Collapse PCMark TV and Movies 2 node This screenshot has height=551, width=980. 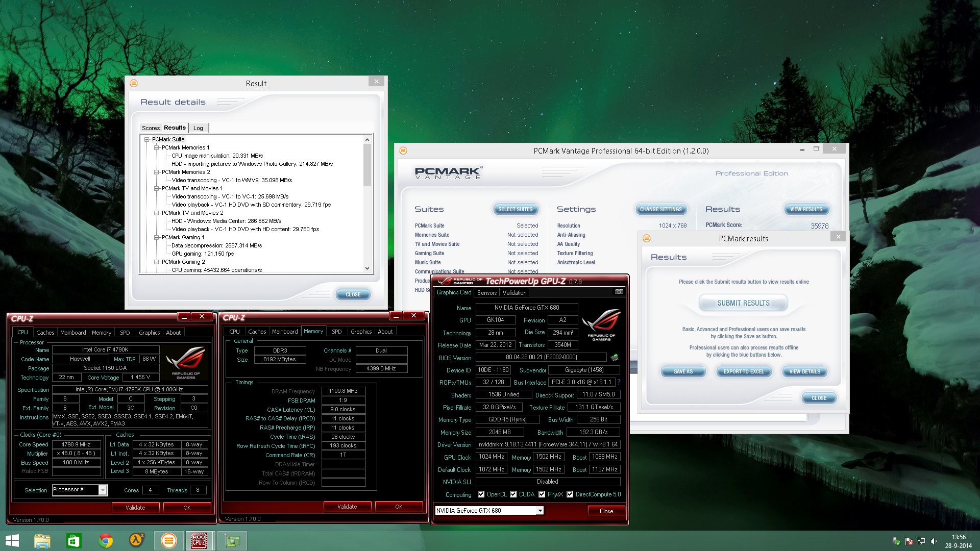point(157,213)
